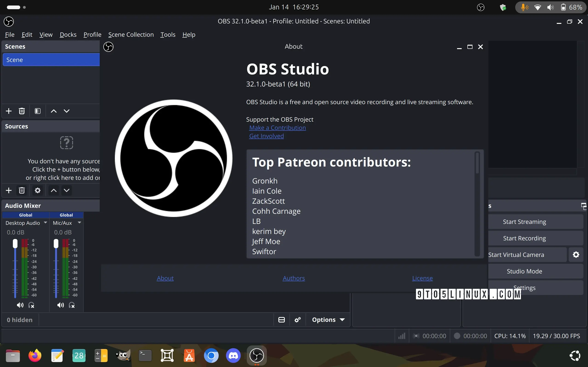The width and height of the screenshot is (588, 367).
Task: Open scene filters icon in Scenes panel
Action: click(x=37, y=111)
